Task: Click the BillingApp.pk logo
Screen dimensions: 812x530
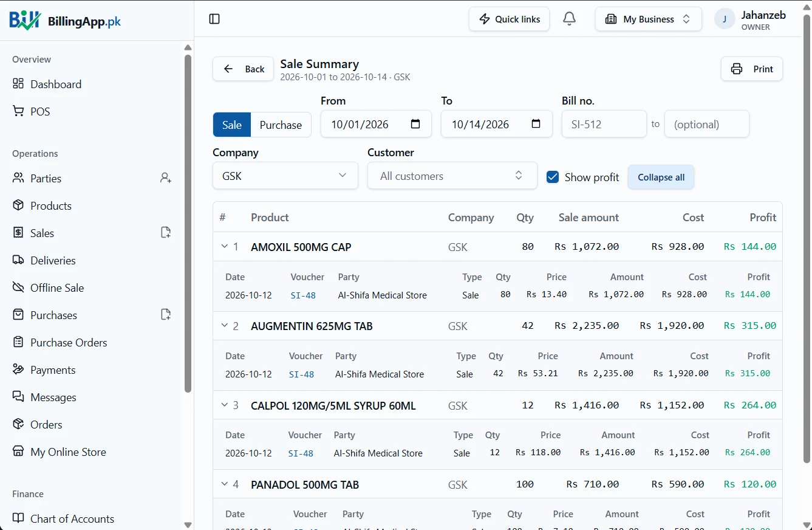Action: 65,21
